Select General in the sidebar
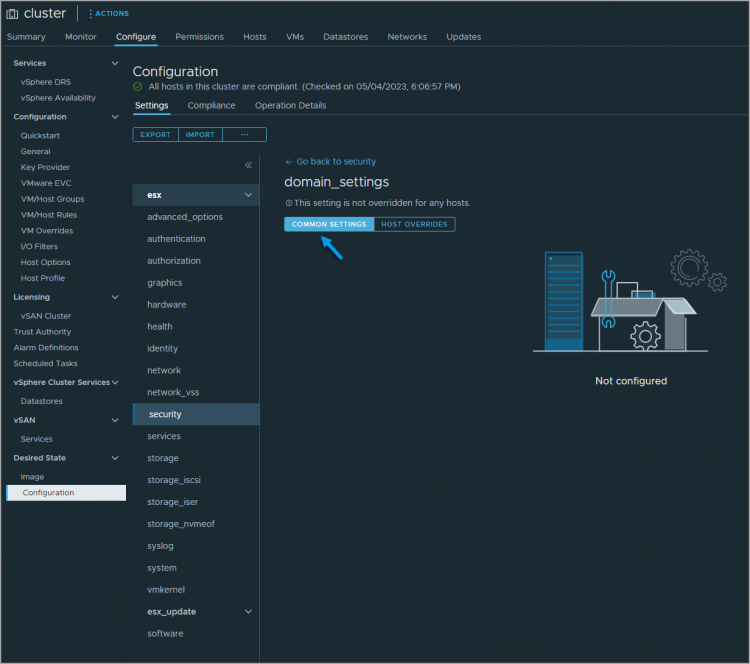750x664 pixels. 35,151
